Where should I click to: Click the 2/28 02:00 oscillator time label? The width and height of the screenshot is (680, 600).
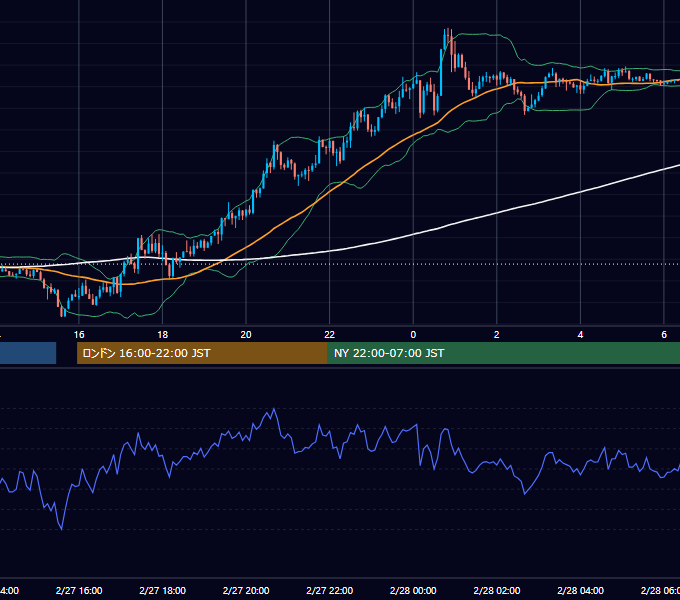pos(497,590)
